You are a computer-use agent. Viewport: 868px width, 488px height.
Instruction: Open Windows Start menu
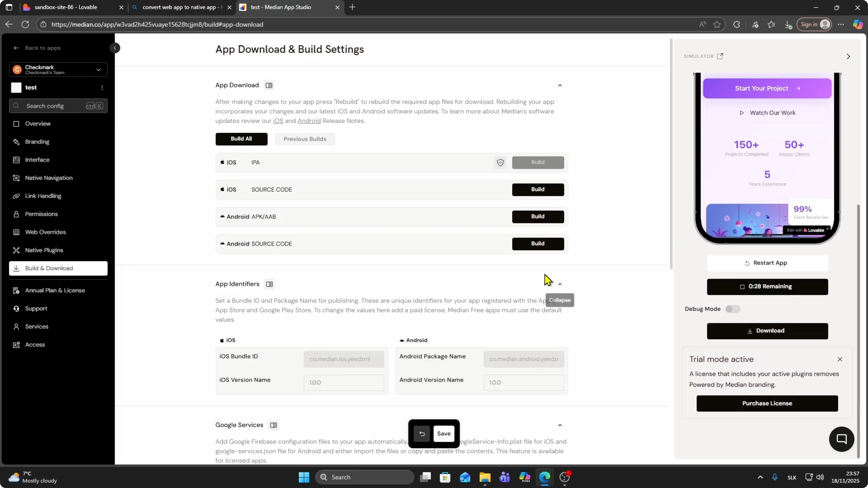point(304,477)
